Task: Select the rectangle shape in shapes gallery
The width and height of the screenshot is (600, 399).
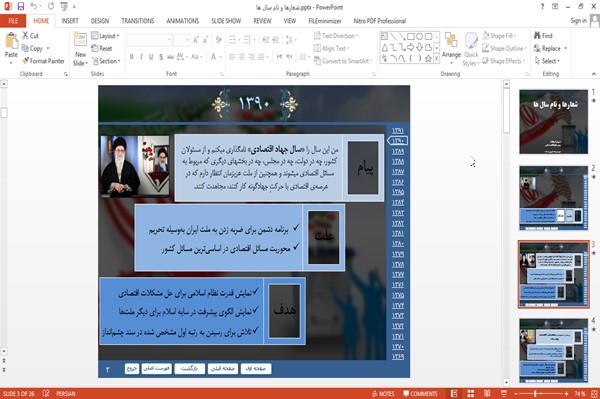Action: point(411,36)
